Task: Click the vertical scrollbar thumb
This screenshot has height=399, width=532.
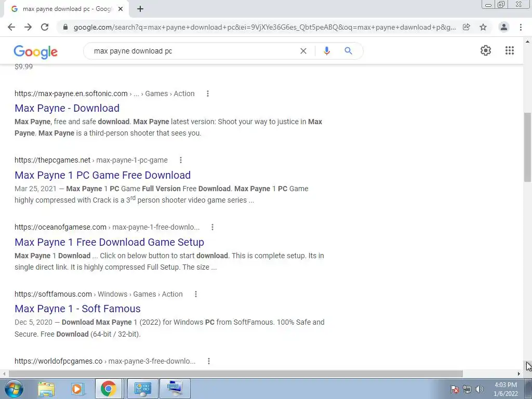Action: pyautogui.click(x=528, y=148)
